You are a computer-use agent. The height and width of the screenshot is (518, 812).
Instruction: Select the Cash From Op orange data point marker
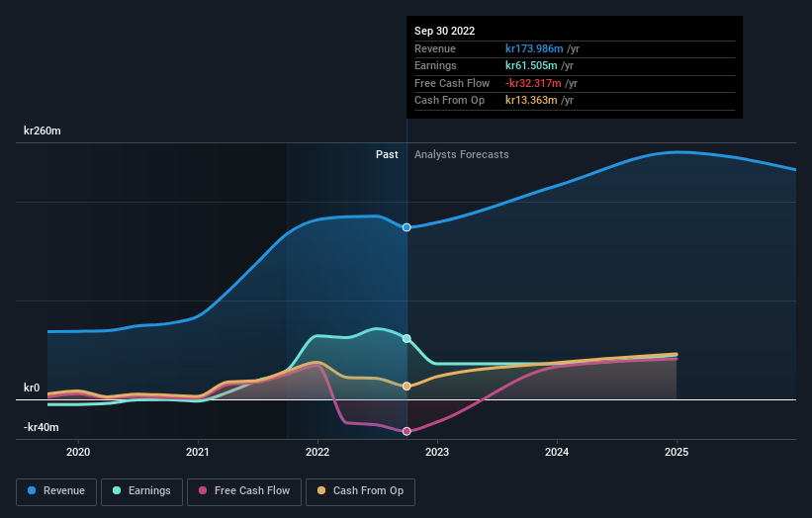pos(407,387)
